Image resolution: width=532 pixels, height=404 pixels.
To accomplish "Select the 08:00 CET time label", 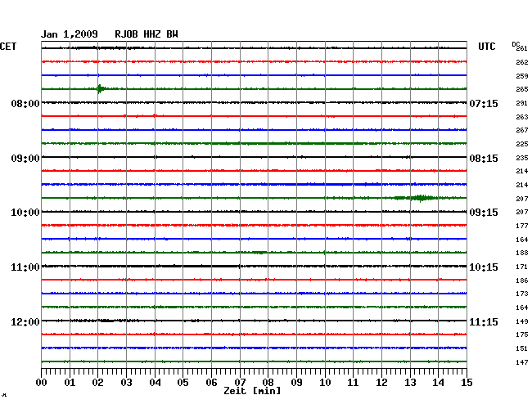I will [25, 103].
